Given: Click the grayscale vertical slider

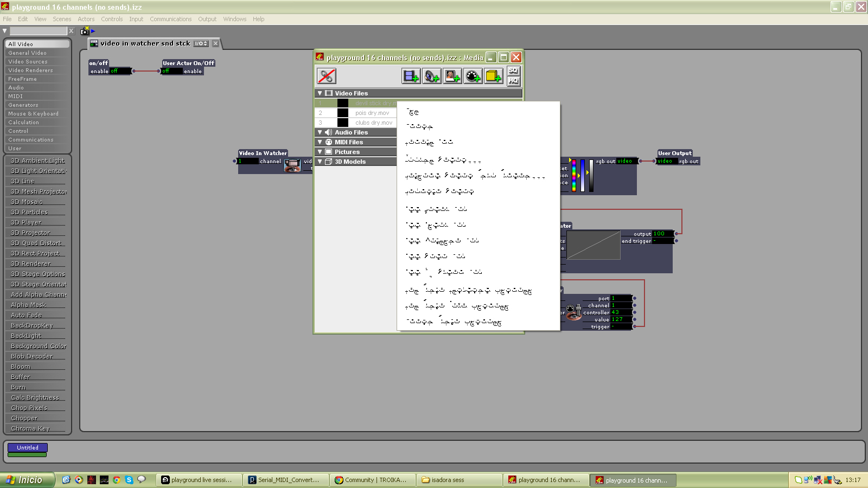Looking at the screenshot, I should click(x=591, y=176).
